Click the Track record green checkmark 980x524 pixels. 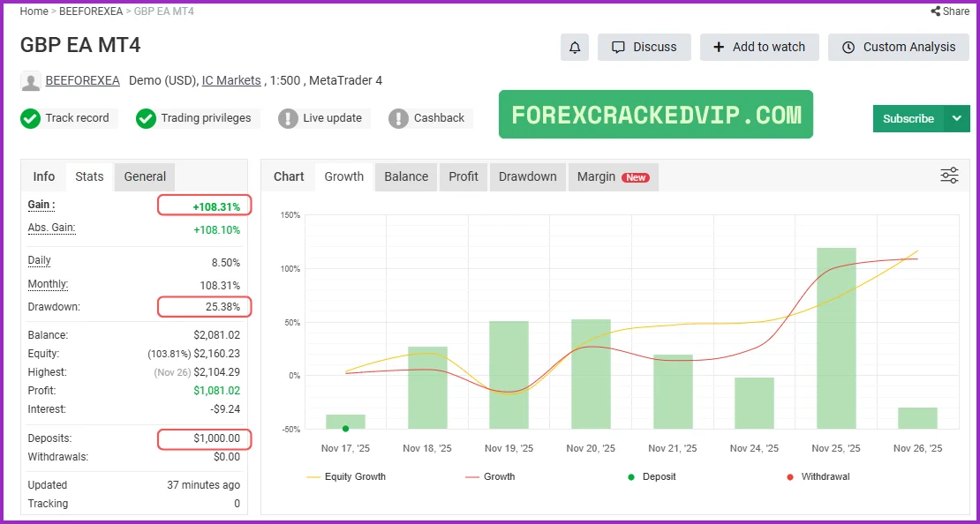click(31, 118)
